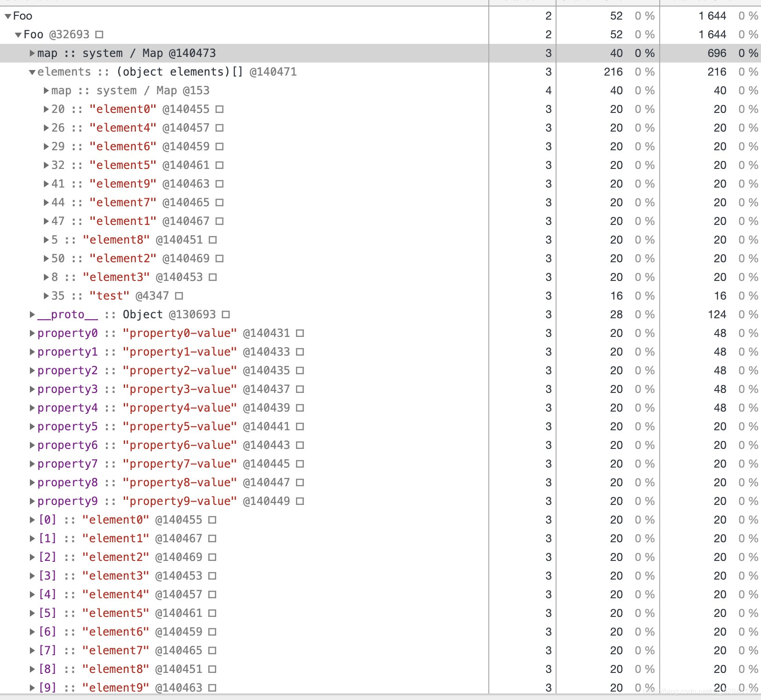This screenshot has width=761, height=700.
Task: Expand the property5 row
Action: [32, 427]
